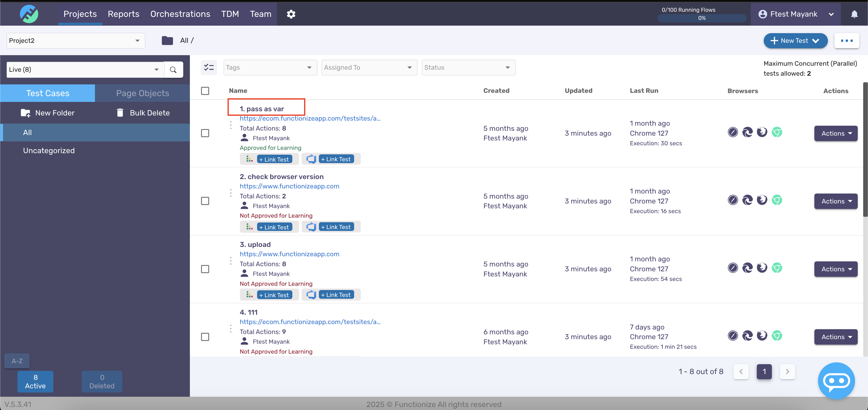868x410 pixels.
Task: Open Actions menu for upload test
Action: (x=836, y=269)
